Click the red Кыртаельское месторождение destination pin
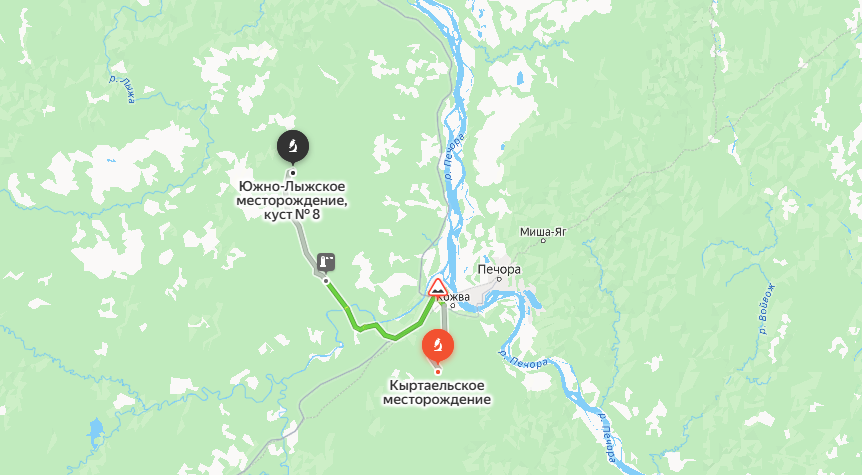The image size is (862, 475). click(438, 345)
